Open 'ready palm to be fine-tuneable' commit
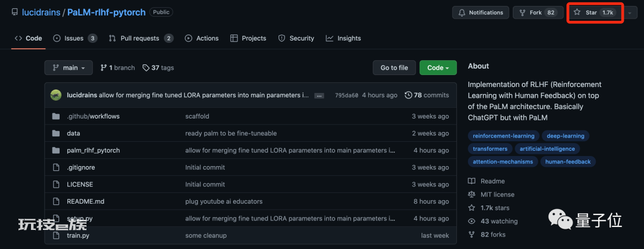The image size is (644, 249). click(231, 133)
